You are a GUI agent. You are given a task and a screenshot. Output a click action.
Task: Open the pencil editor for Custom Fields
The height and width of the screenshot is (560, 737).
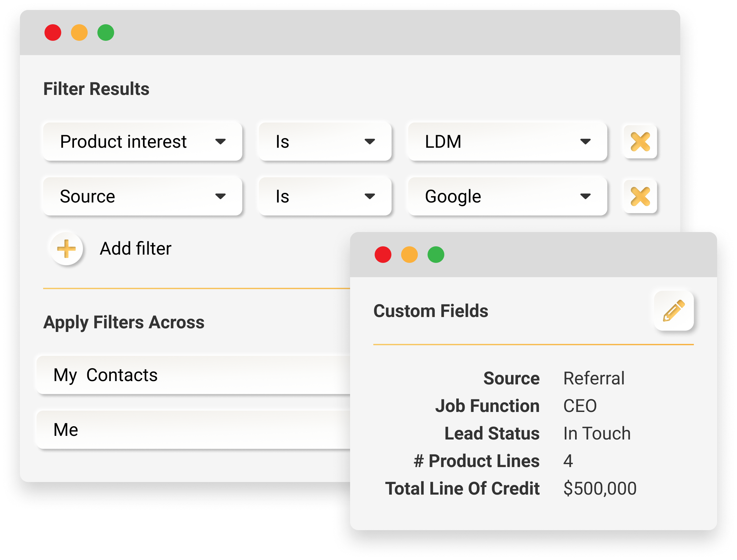pyautogui.click(x=674, y=310)
